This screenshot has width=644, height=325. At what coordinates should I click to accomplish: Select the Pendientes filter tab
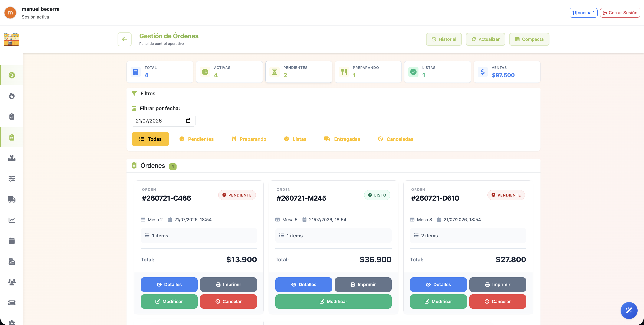197,139
